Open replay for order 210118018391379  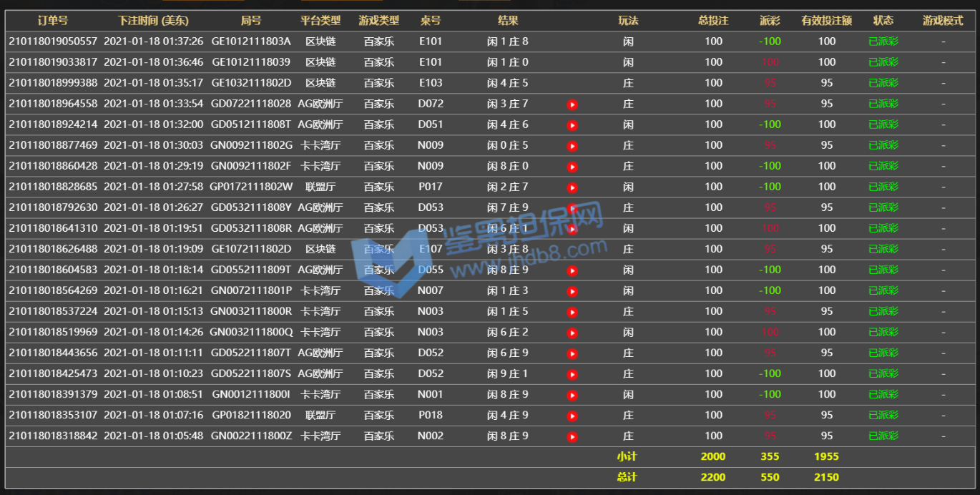tap(572, 395)
